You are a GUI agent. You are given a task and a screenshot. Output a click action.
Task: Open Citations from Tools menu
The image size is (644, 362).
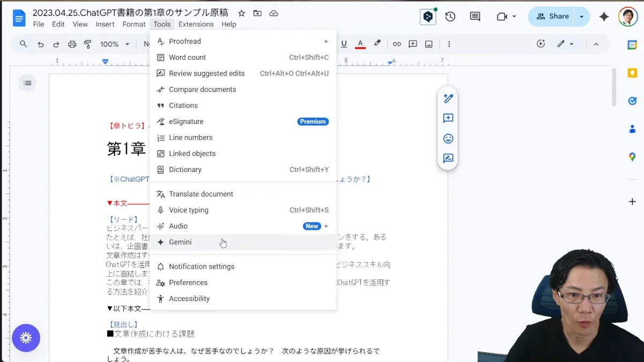tap(243, 106)
